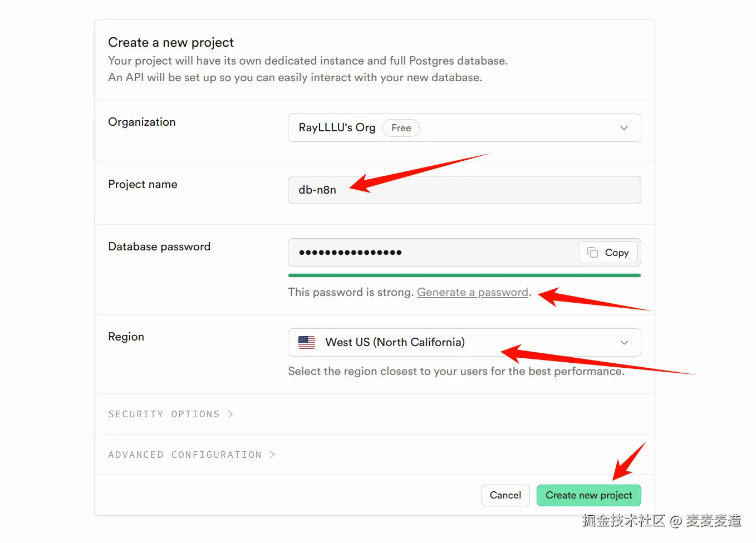Select the RayLLLU's Org organization text

tap(337, 128)
